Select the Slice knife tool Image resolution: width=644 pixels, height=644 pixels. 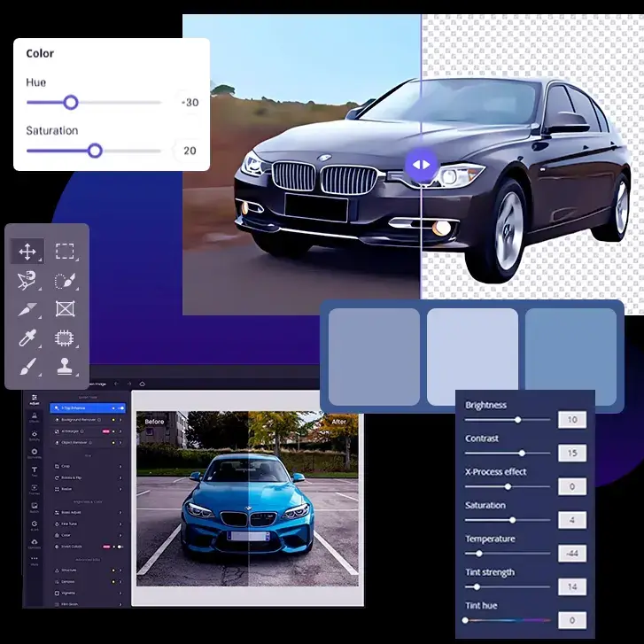(x=27, y=309)
